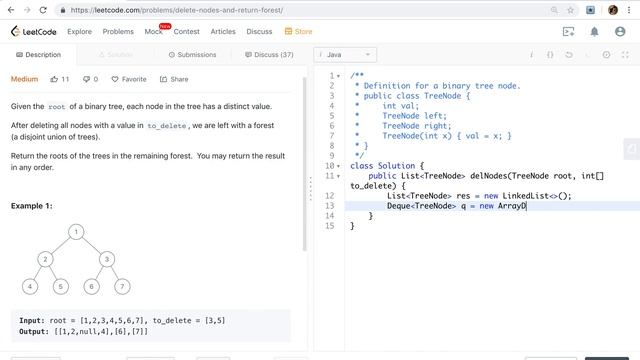Open Mock in top navigation
640x360 pixels.
[153, 31]
